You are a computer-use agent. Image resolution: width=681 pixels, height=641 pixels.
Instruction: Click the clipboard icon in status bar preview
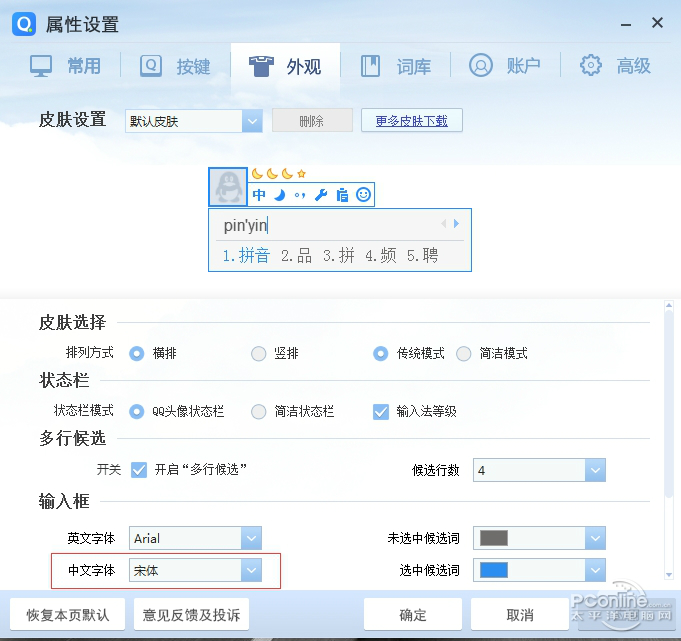(342, 195)
